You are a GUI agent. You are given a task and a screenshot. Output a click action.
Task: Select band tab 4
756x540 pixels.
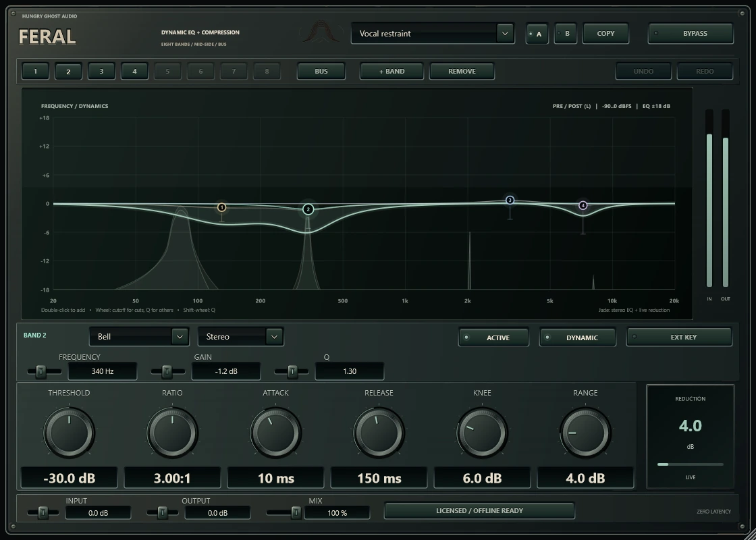coord(134,72)
